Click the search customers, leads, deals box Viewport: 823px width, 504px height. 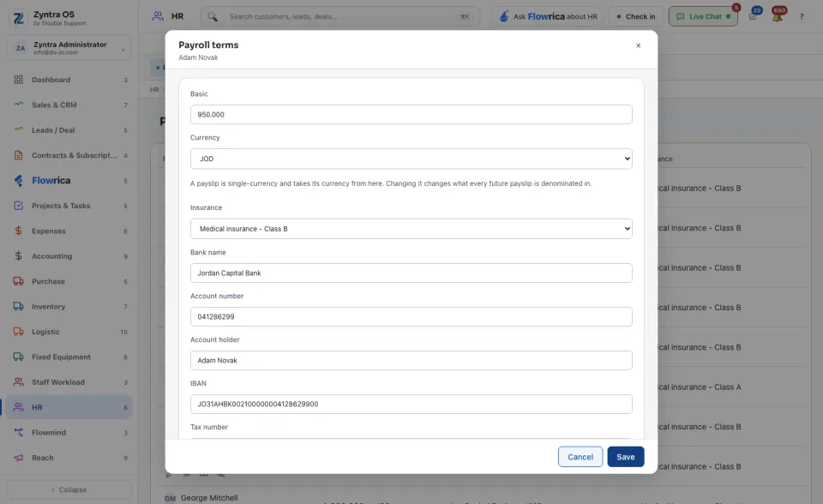(x=340, y=17)
